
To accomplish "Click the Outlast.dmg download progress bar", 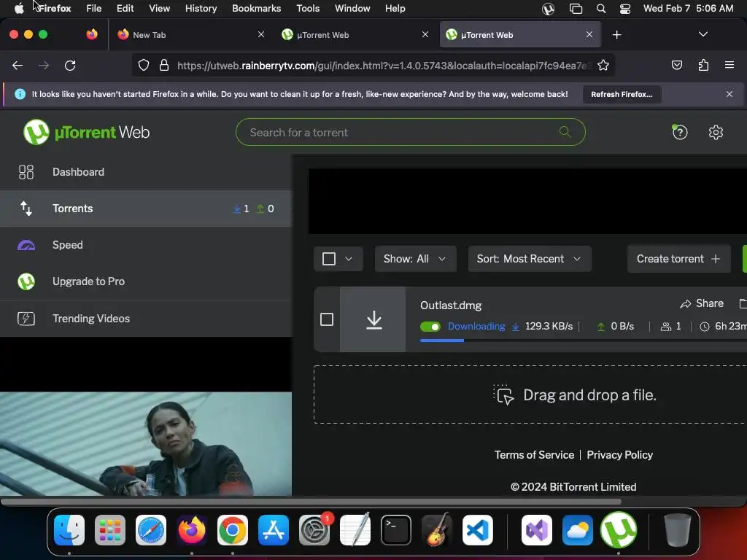I will [x=583, y=341].
